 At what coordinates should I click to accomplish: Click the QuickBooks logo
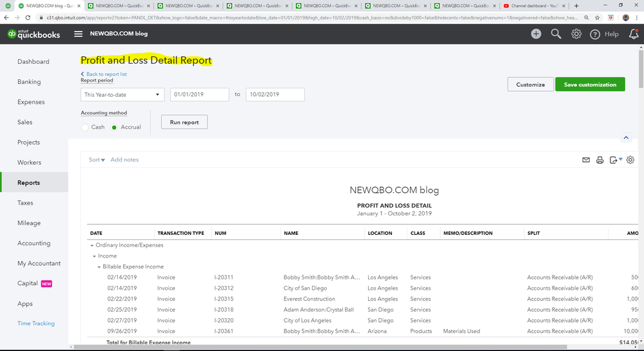coord(34,34)
